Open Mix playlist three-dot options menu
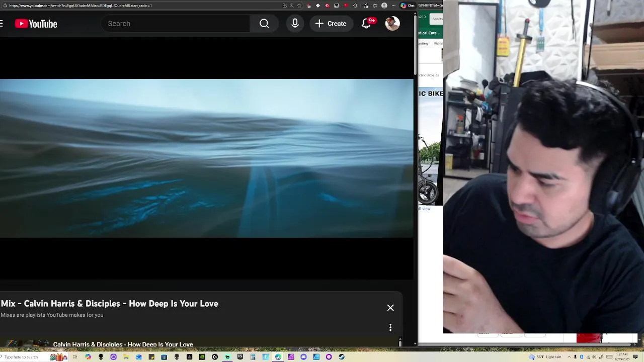This screenshot has width=644, height=362. [390, 328]
